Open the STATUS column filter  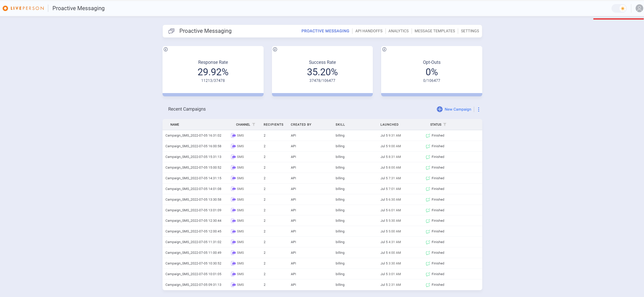tap(445, 125)
